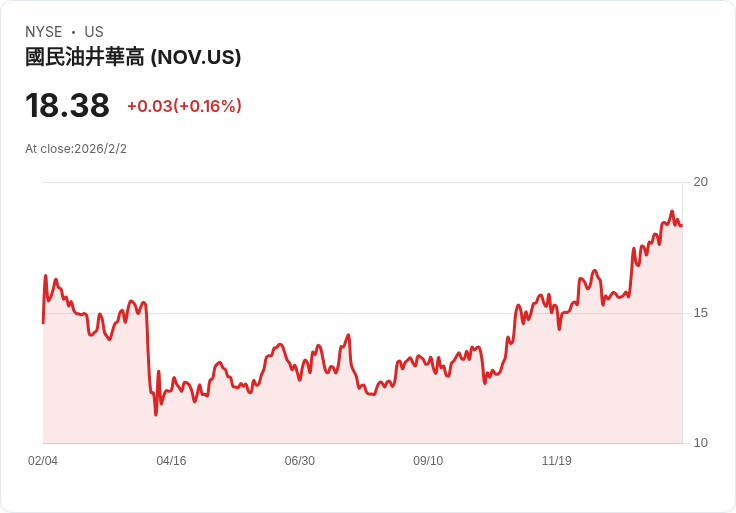Click the +0.03(+0.16%) price change
The width and height of the screenshot is (736, 513).
(184, 106)
